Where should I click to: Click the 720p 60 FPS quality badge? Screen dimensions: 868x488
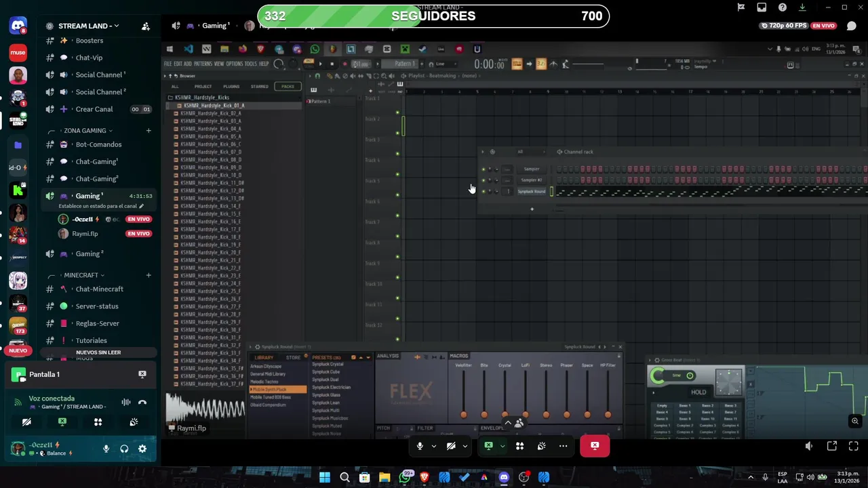click(784, 26)
